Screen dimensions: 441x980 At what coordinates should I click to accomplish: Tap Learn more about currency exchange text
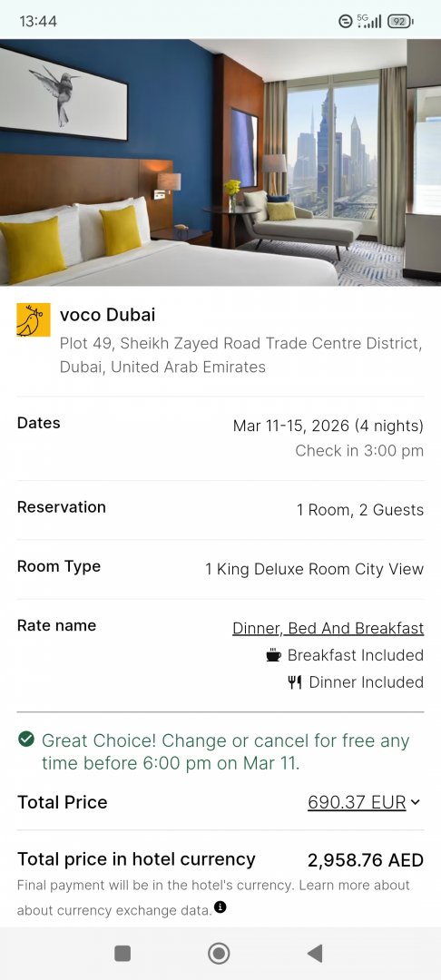213,898
